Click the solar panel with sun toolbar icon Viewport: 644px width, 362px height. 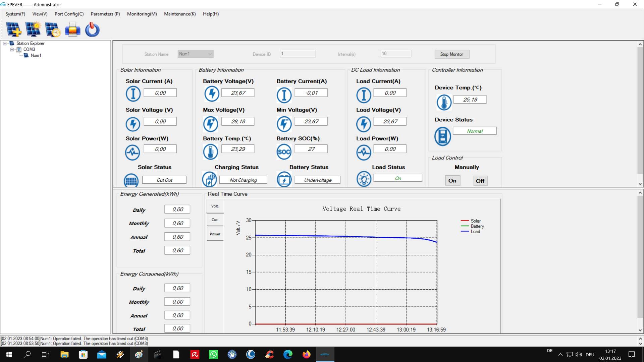point(33,29)
